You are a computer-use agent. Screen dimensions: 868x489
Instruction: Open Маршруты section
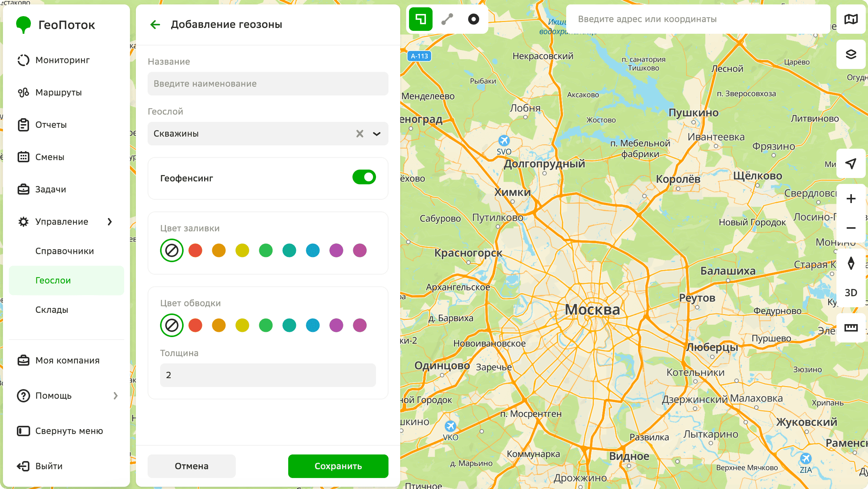coord(66,93)
